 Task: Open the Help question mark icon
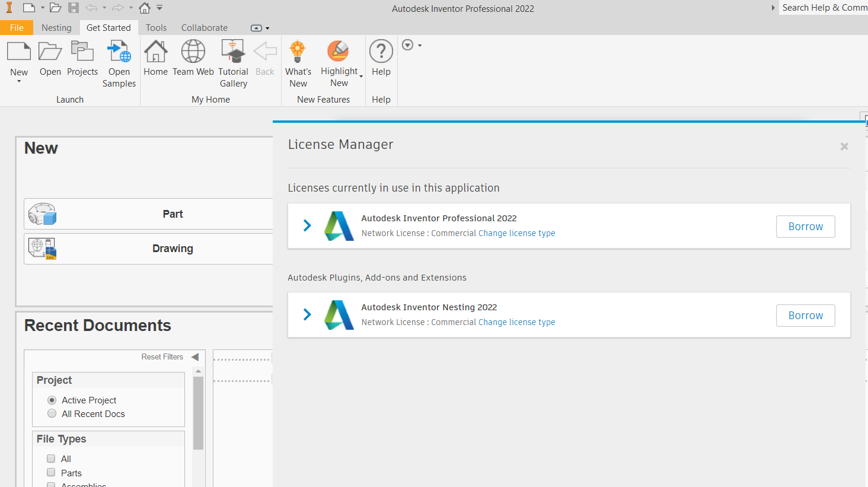click(x=381, y=52)
